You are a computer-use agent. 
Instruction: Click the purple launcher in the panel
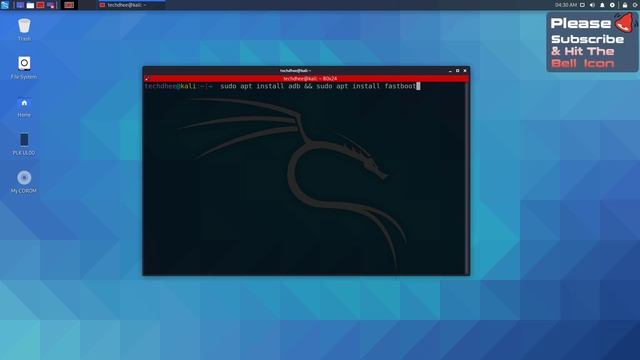point(51,5)
